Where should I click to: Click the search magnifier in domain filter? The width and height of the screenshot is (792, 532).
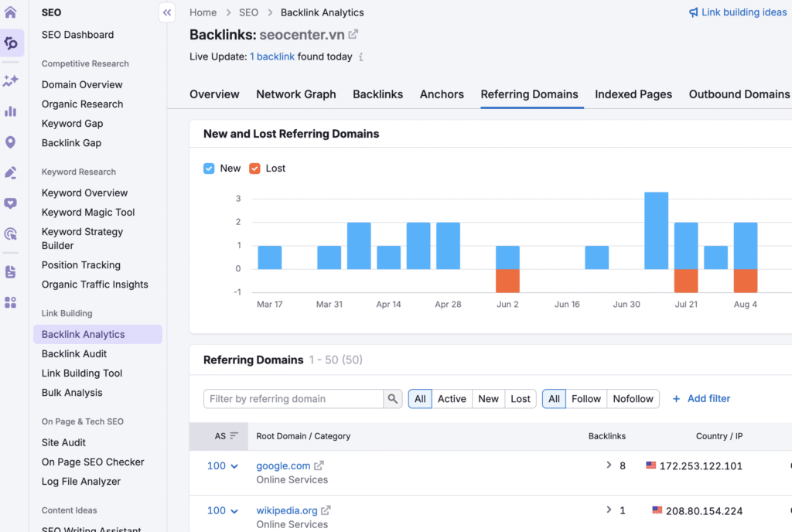point(394,399)
